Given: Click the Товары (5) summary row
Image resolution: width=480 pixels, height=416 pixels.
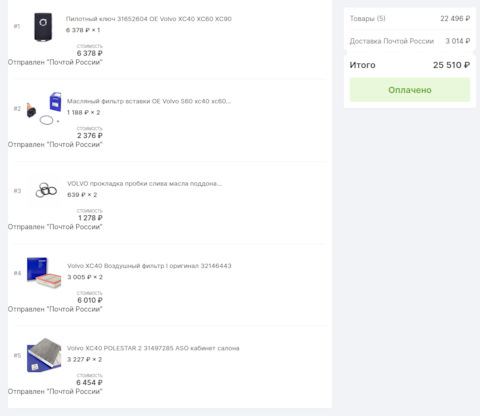Looking at the screenshot, I should click(410, 18).
